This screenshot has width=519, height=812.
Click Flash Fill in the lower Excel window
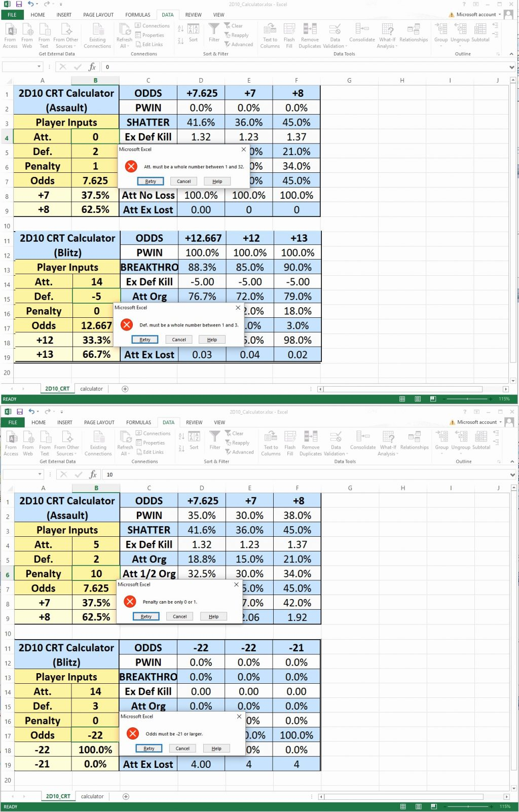coord(290,443)
